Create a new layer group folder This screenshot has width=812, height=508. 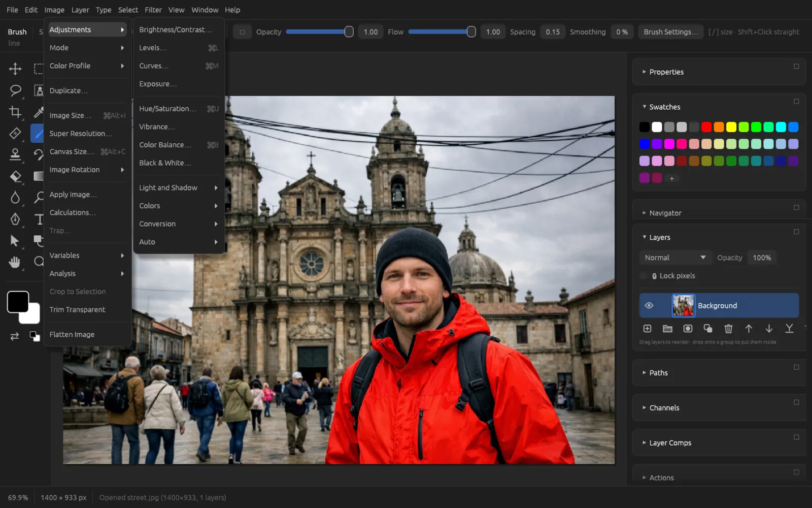pyautogui.click(x=667, y=329)
